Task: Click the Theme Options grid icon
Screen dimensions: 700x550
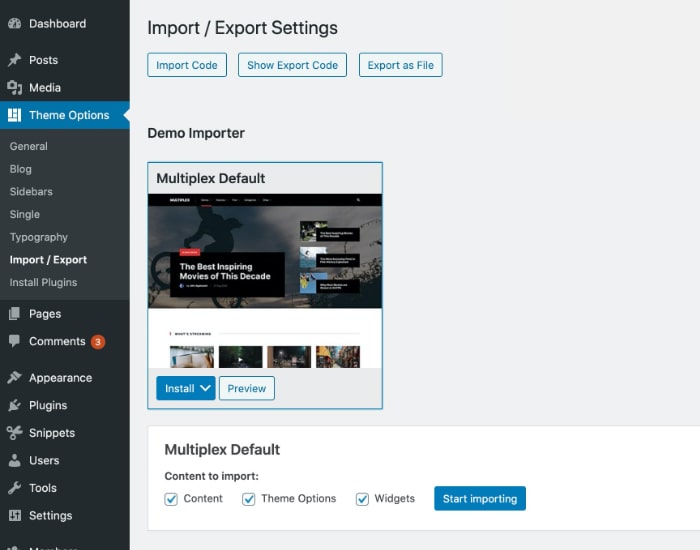Action: 14,115
